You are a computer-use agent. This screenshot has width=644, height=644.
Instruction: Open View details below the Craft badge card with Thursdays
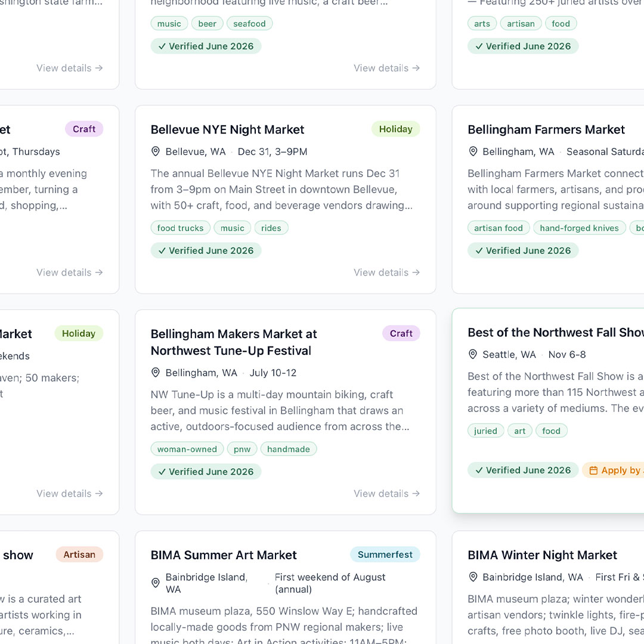[69, 273]
